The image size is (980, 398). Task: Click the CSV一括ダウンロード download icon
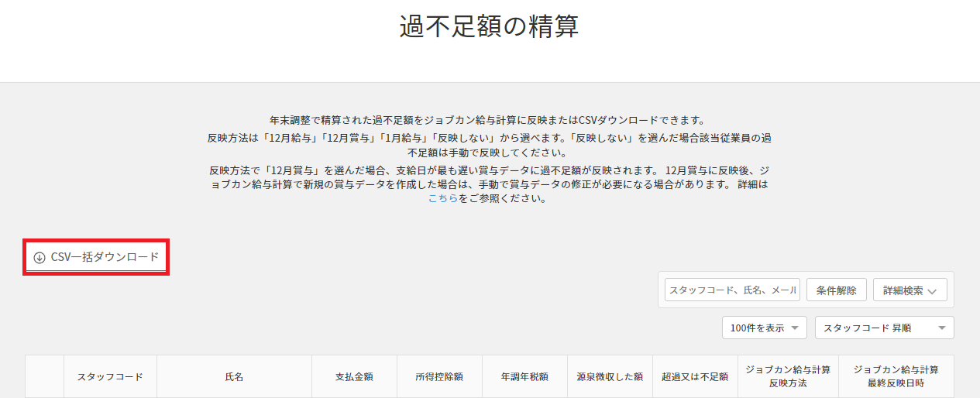[x=40, y=258]
